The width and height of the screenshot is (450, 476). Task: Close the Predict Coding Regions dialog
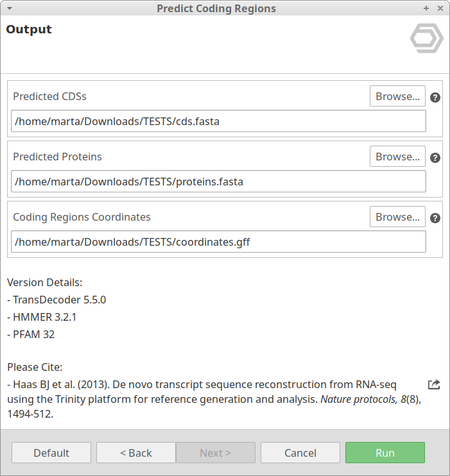tap(440, 8)
